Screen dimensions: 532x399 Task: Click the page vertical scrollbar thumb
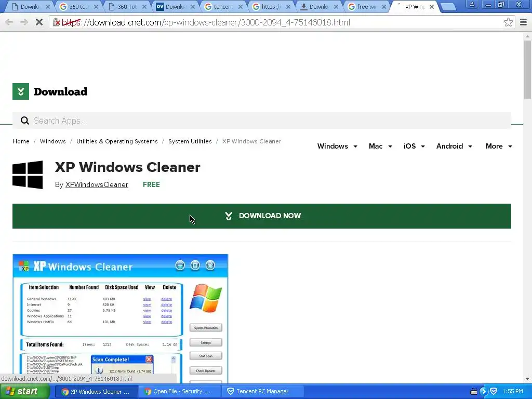528,70
